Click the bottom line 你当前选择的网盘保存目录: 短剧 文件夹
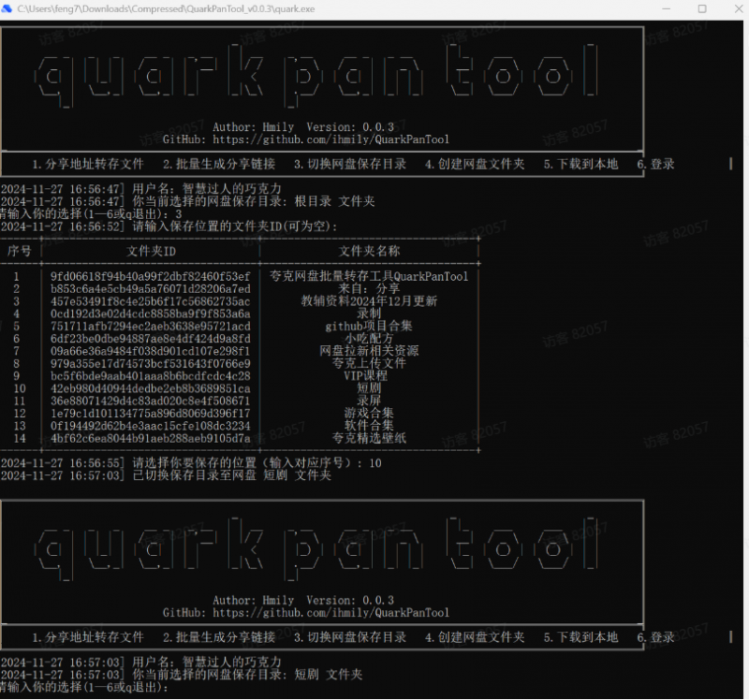 [x=182, y=675]
